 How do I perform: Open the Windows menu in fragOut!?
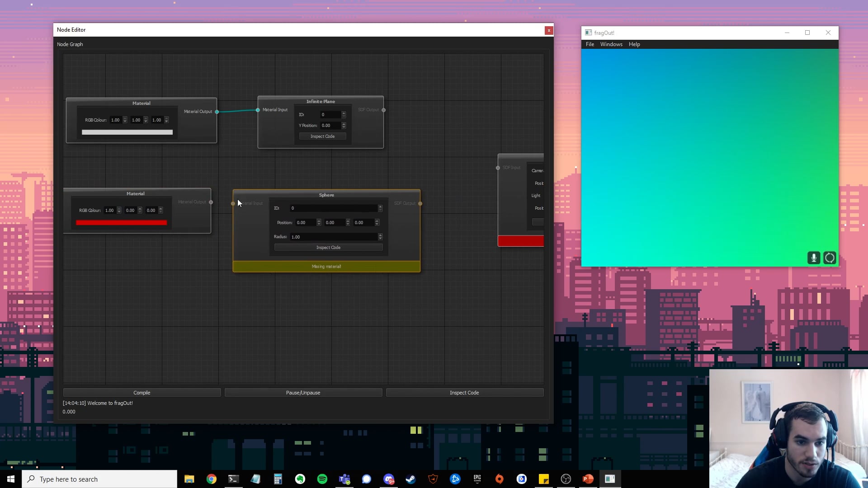point(611,44)
